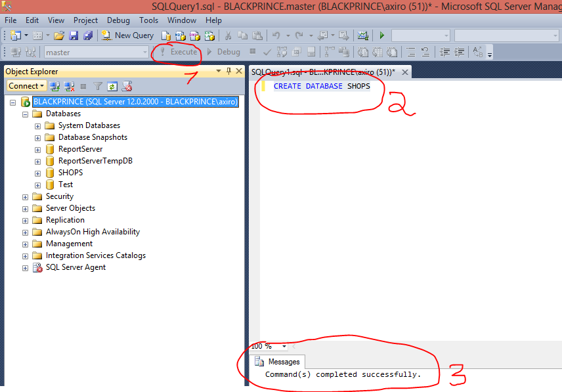Open the File menu

click(x=11, y=20)
